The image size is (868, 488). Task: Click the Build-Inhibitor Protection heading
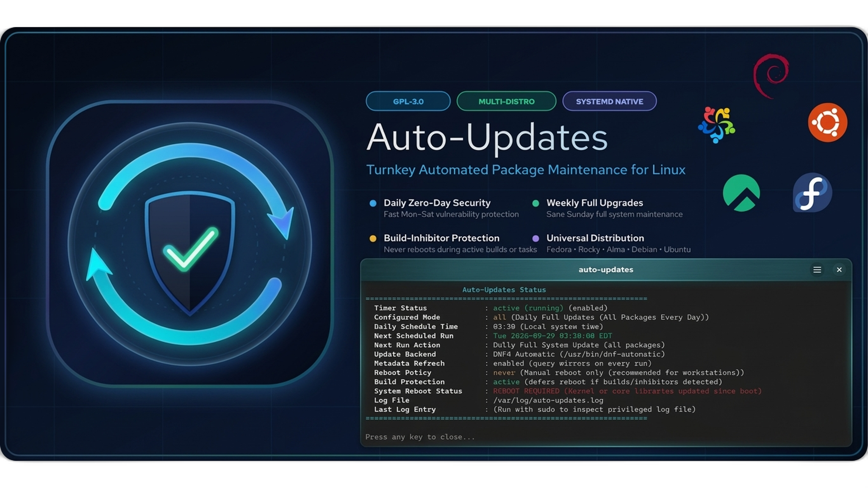(442, 238)
